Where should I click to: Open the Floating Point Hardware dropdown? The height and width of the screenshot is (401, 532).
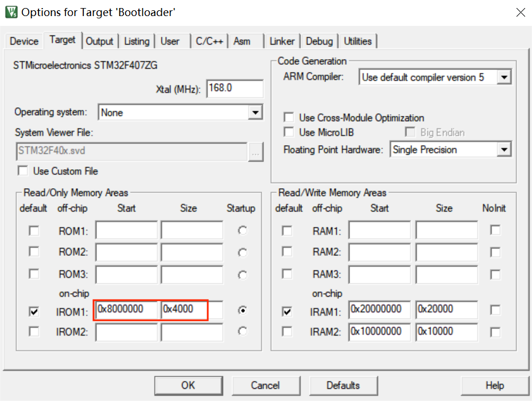point(504,149)
